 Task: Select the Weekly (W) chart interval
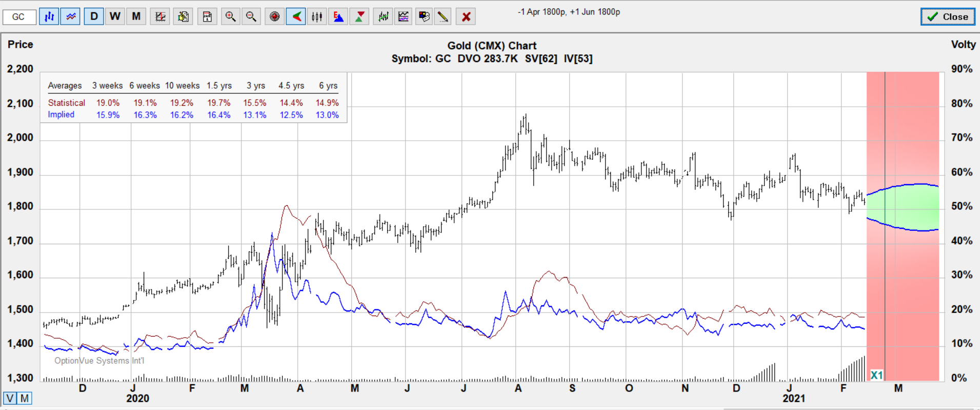pos(115,17)
